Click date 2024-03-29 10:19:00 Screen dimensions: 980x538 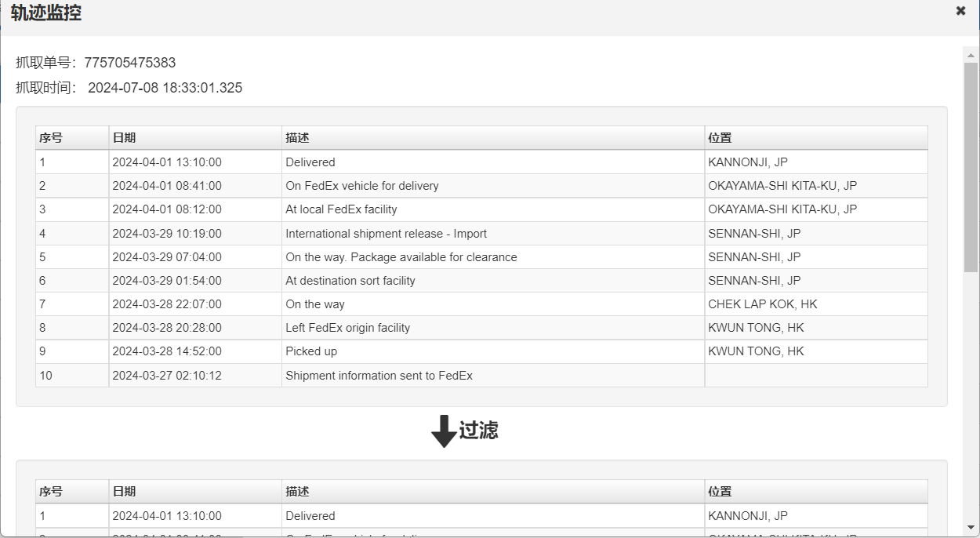point(167,234)
